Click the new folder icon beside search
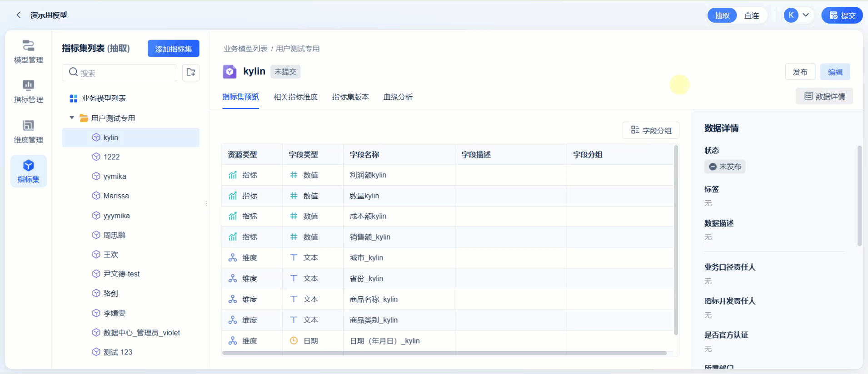The width and height of the screenshot is (868, 374). tap(191, 72)
